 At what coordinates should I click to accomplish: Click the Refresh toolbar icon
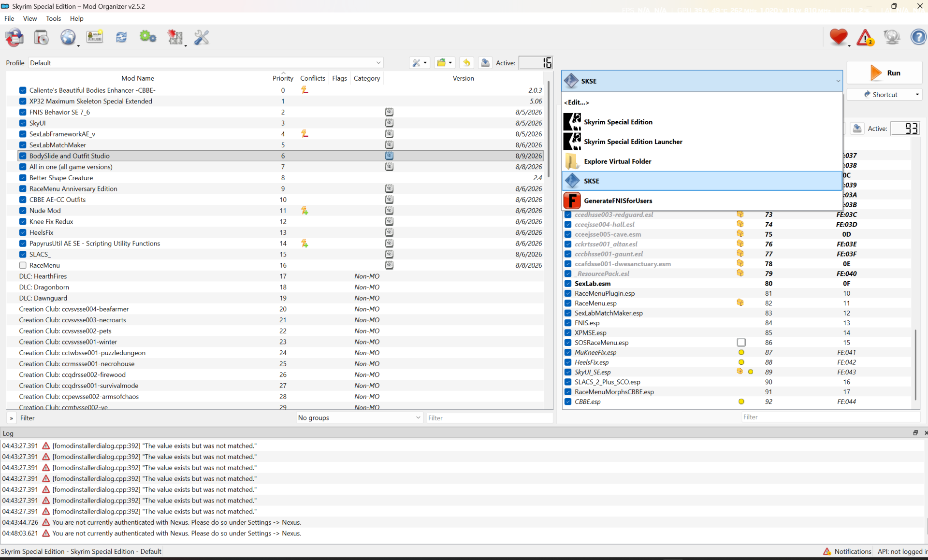click(x=121, y=37)
